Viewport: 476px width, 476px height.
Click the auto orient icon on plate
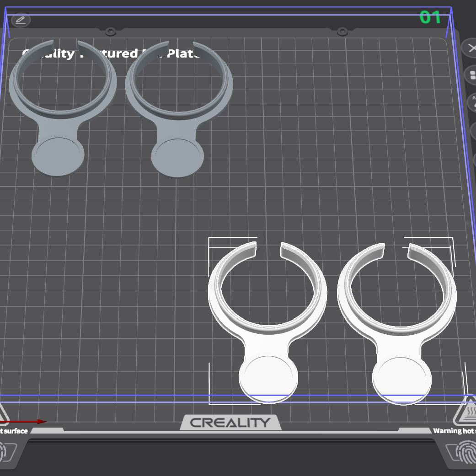click(472, 102)
